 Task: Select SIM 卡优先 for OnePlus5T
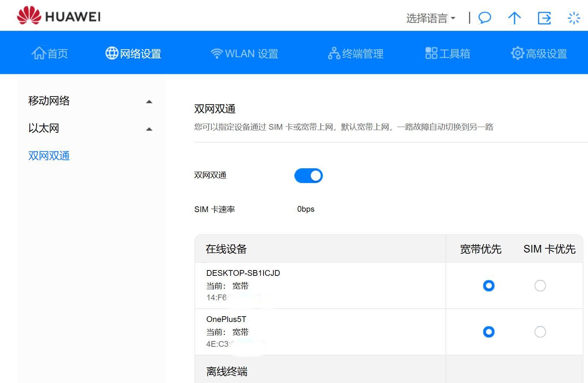point(540,332)
